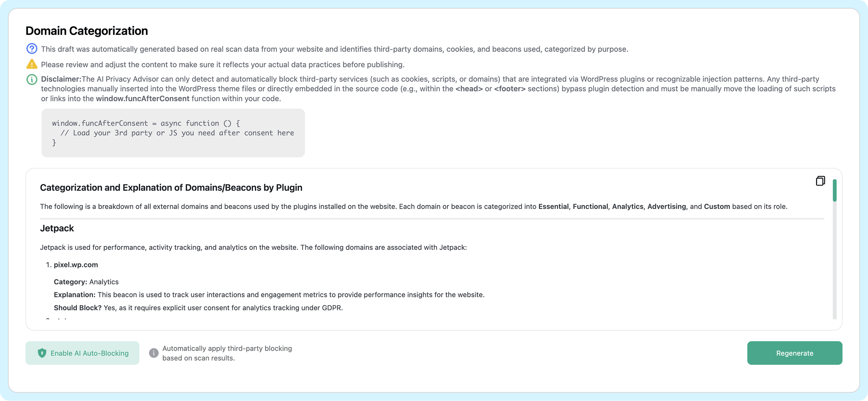This screenshot has height=401, width=868.
Task: Click the info icon beside the blocking description
Action: tap(154, 353)
